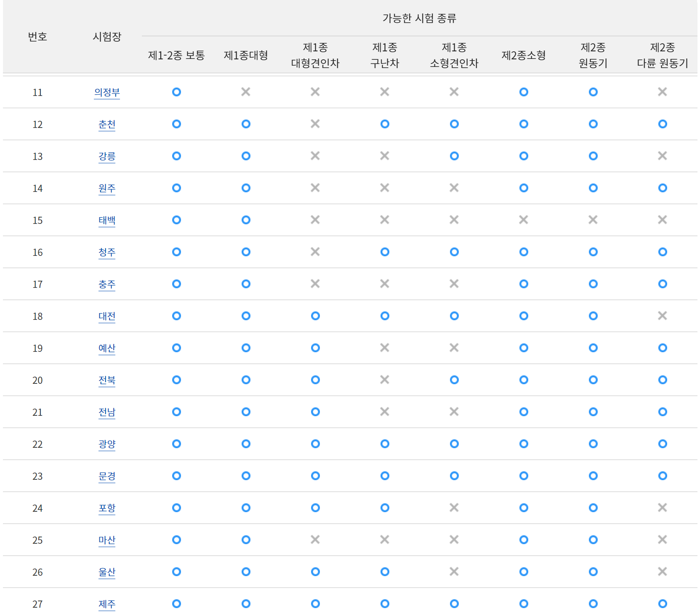700x614 pixels.
Task: Select the 제1종 소형견인차 O mark for 광양
Action: tap(454, 444)
